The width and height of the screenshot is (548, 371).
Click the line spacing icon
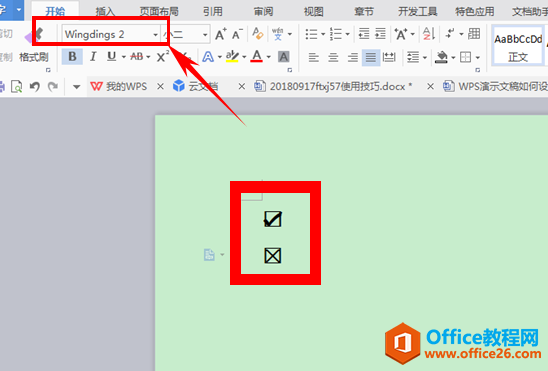413,57
